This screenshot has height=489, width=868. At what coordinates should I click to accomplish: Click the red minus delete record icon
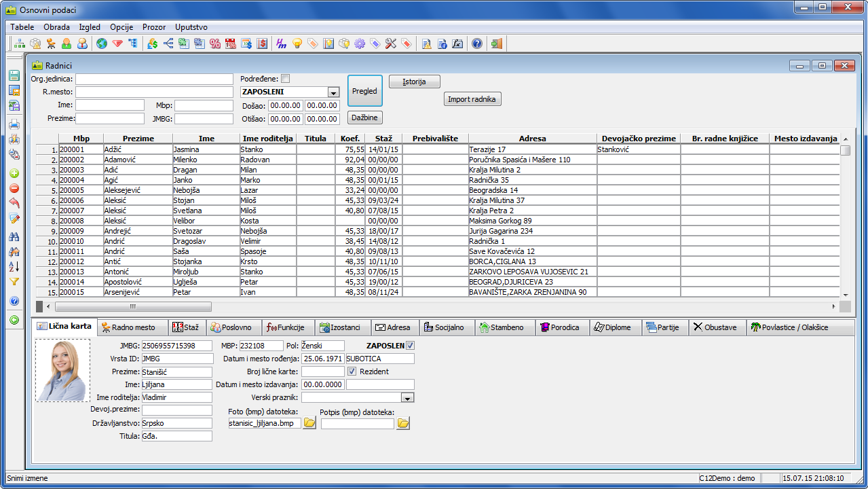tap(14, 188)
